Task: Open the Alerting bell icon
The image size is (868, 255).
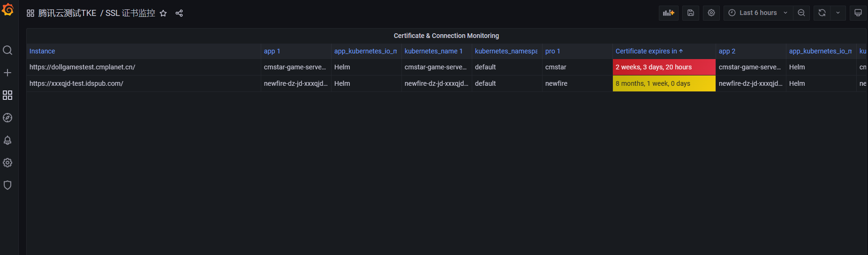Action: pos(8,140)
